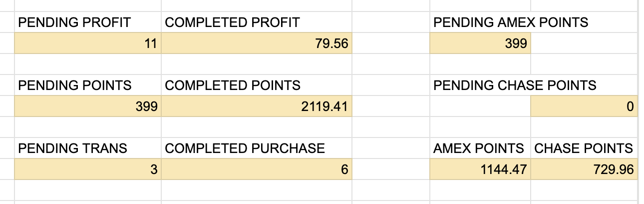Select the PENDING PROFIT label cell
Image resolution: width=644 pixels, height=204 pixels.
(74, 22)
